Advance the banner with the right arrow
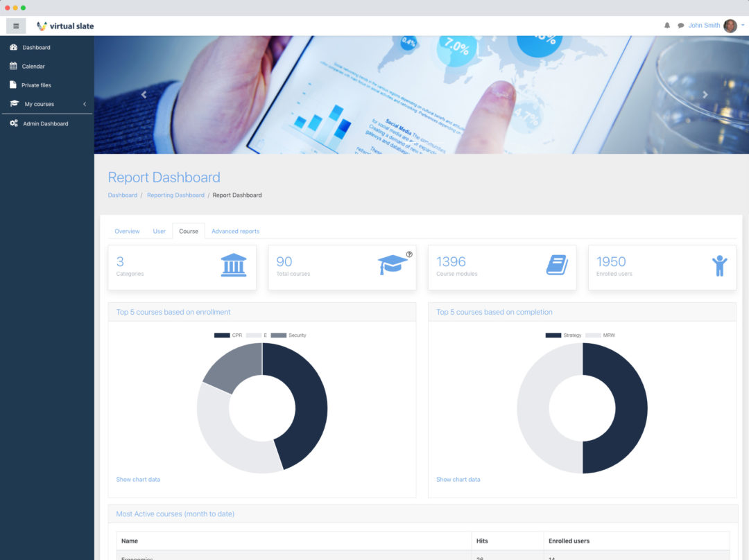This screenshot has width=749, height=560. 706,94
